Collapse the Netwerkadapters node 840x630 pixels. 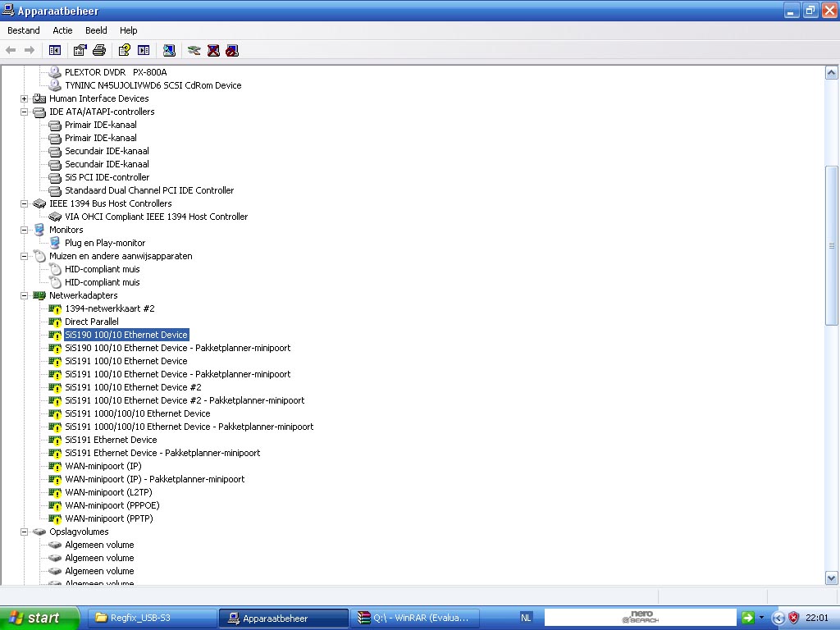pyautogui.click(x=24, y=295)
